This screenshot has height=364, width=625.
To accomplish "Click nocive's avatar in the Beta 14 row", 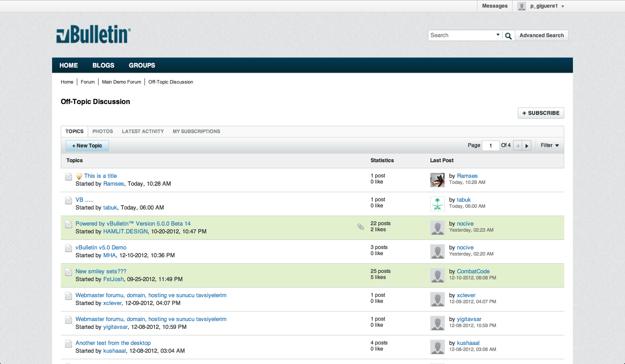I will pyautogui.click(x=437, y=228).
